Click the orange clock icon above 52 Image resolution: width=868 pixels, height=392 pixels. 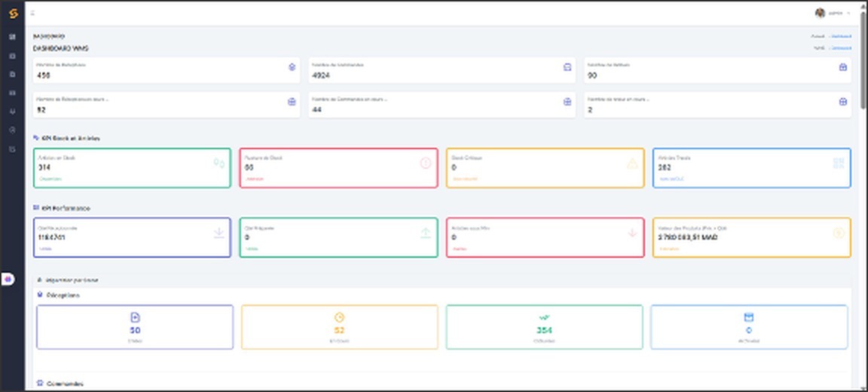coord(339,317)
